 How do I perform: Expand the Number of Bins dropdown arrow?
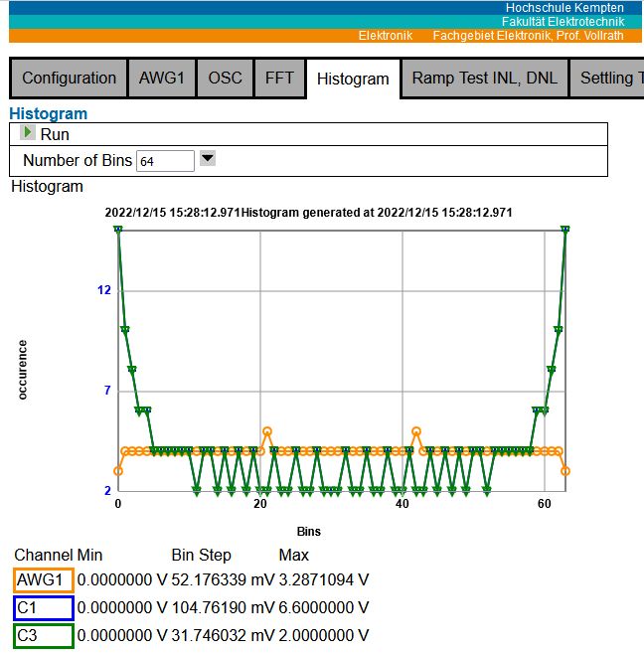coord(208,158)
